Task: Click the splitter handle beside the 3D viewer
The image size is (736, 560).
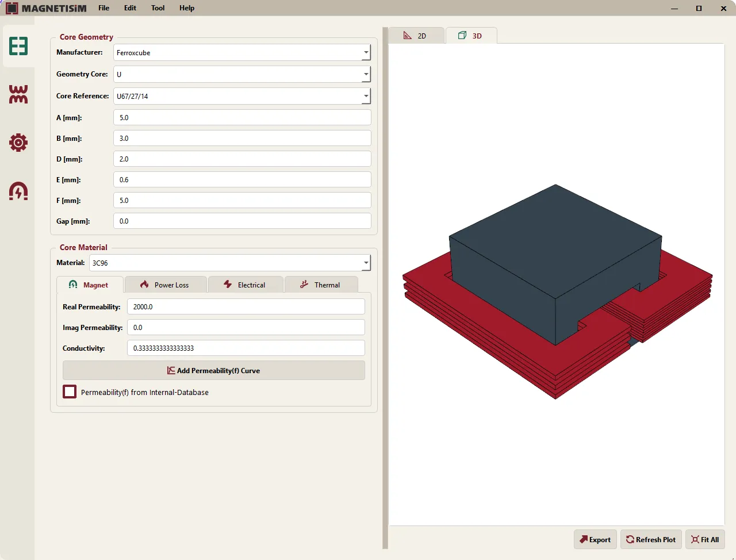Action: pyautogui.click(x=385, y=287)
